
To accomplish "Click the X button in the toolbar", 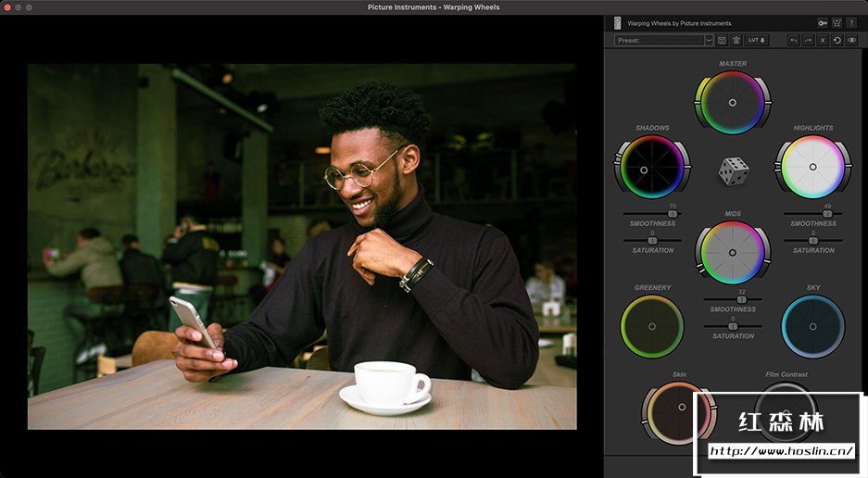I will click(x=823, y=41).
